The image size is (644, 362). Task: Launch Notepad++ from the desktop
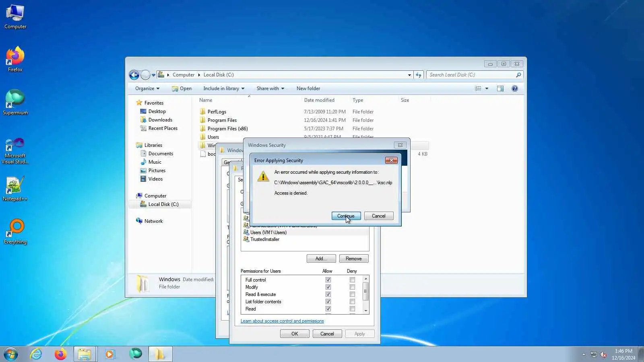[x=15, y=188]
